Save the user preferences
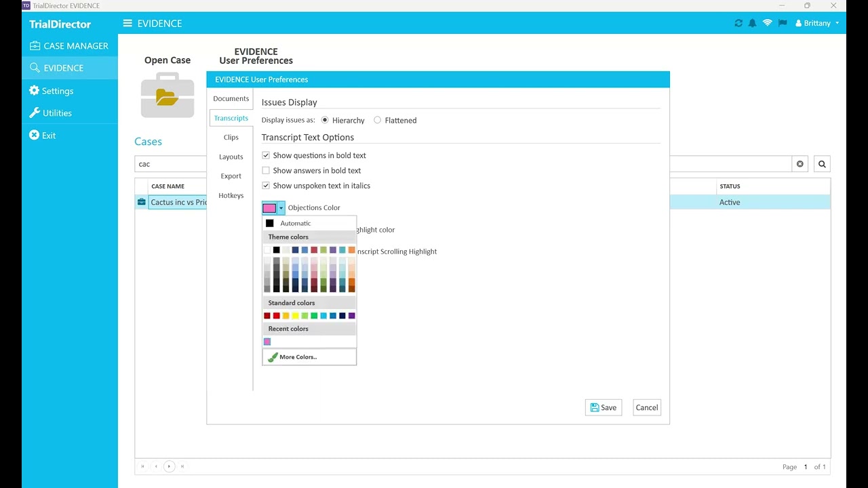 click(604, 407)
